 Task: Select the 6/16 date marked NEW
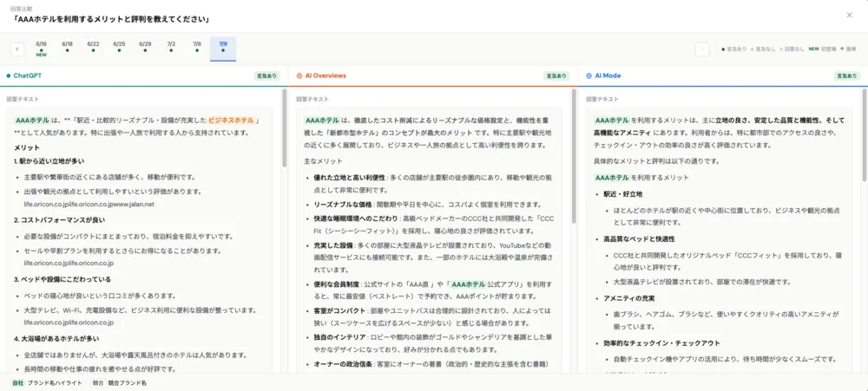(x=42, y=49)
